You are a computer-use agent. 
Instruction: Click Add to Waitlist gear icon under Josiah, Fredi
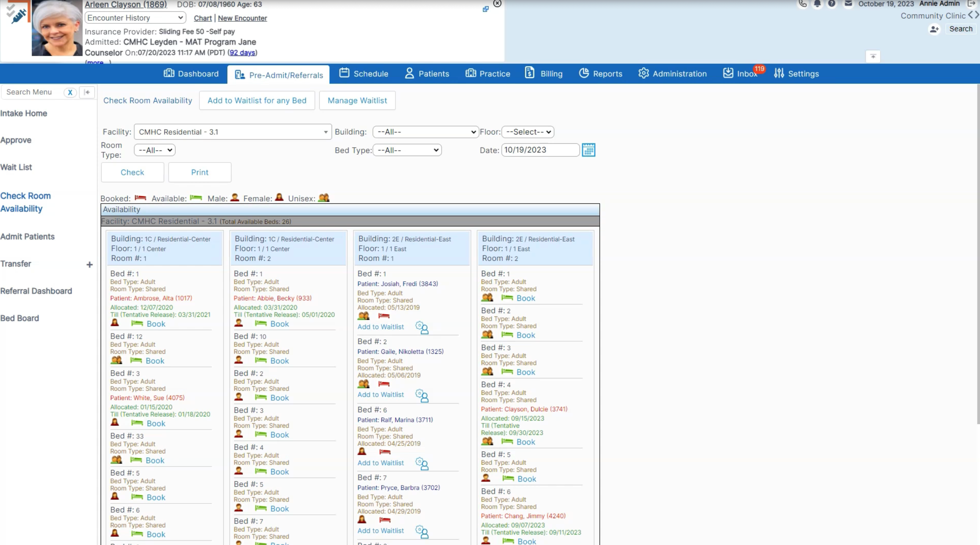[421, 328]
